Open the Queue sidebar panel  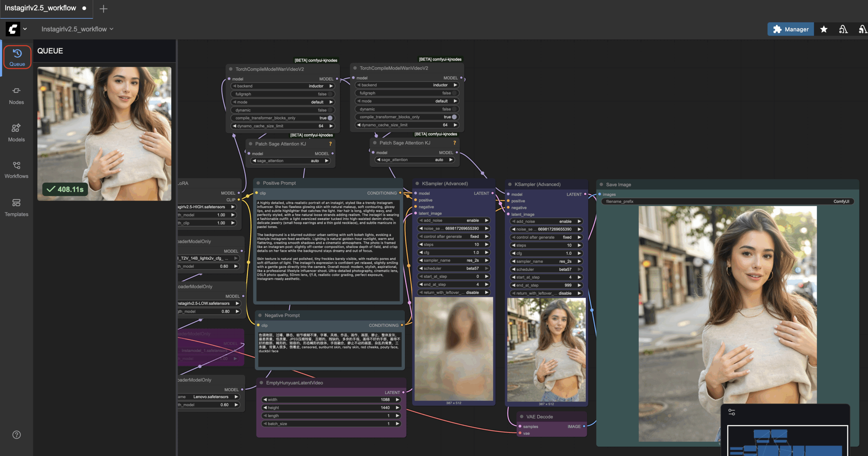[x=17, y=57]
